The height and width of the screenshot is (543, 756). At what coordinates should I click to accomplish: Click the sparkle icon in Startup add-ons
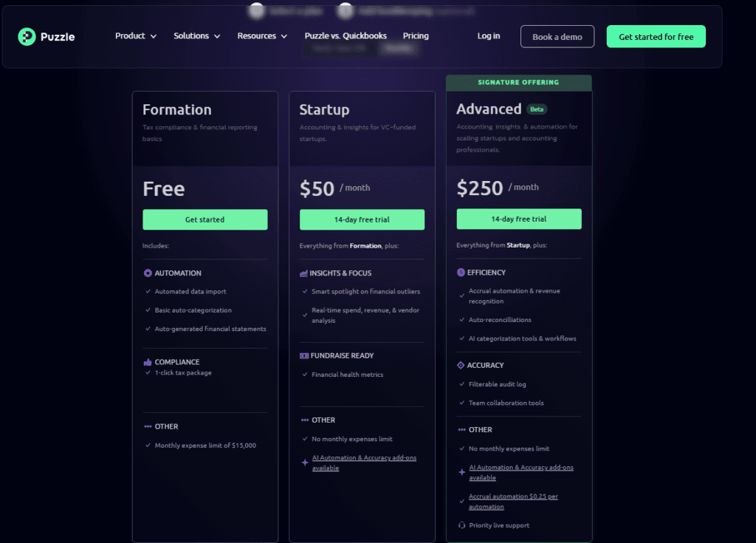click(x=305, y=463)
